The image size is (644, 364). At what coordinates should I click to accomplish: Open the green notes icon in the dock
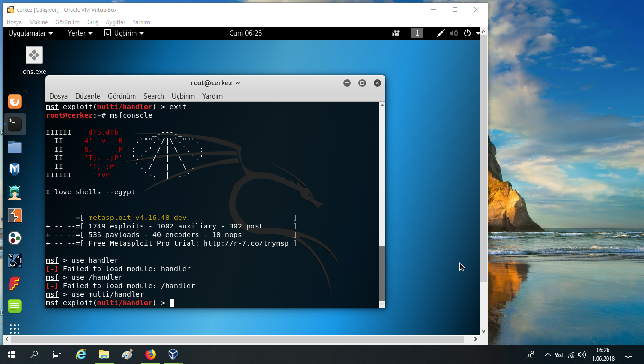pos(15,306)
